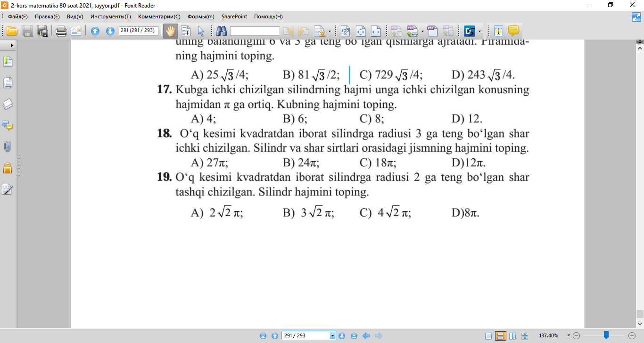
Task: Click the top-right image icon in menu bar
Action: (x=636, y=17)
